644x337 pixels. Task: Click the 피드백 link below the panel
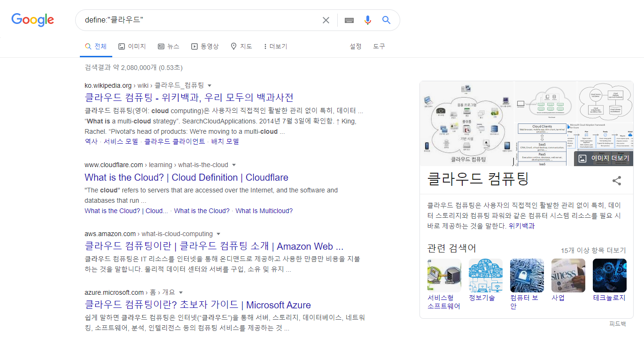pos(618,324)
